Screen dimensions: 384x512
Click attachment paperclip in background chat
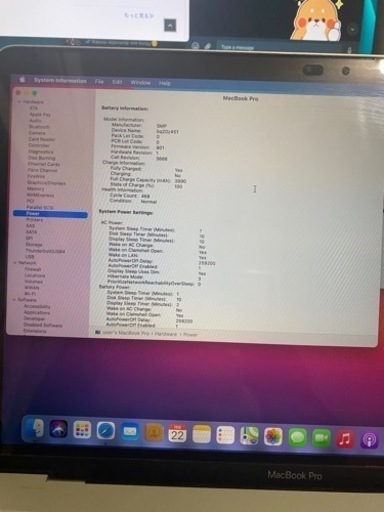point(207,46)
